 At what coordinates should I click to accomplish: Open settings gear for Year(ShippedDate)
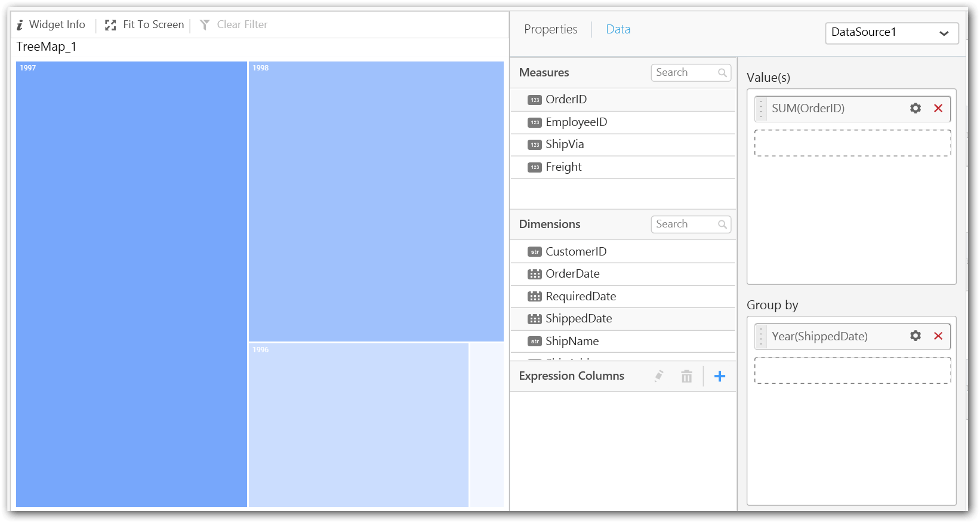click(915, 336)
